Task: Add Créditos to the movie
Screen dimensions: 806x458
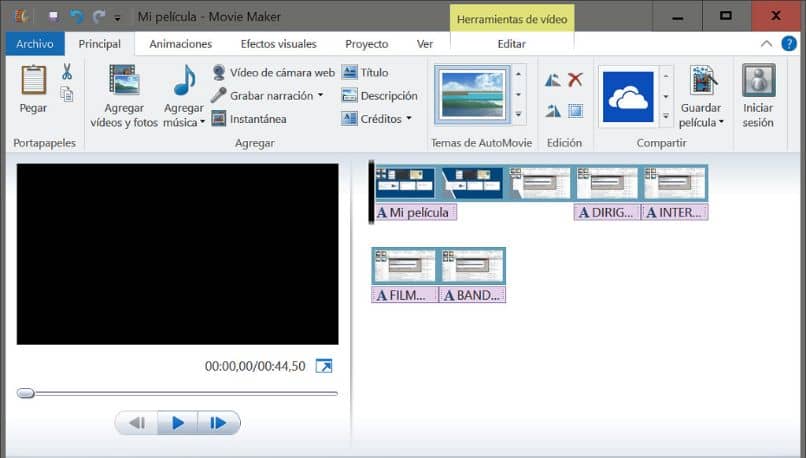Action: point(372,119)
